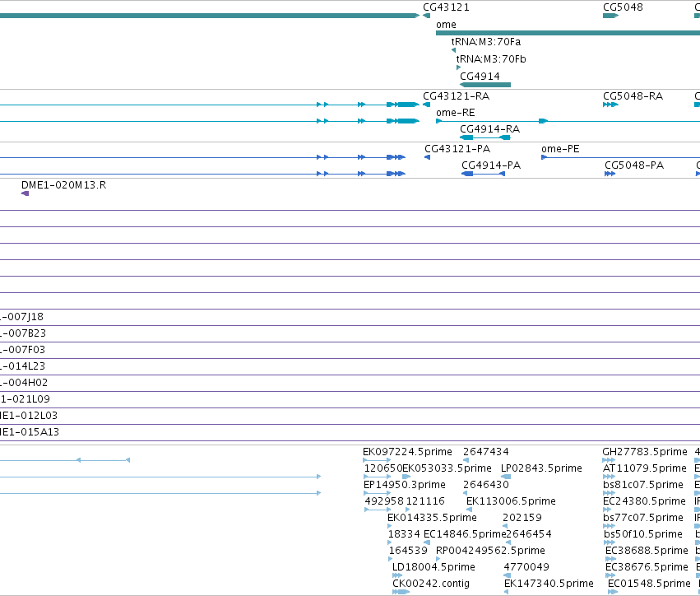
Task: Click the 2647434 feature label
Action: pos(485,452)
